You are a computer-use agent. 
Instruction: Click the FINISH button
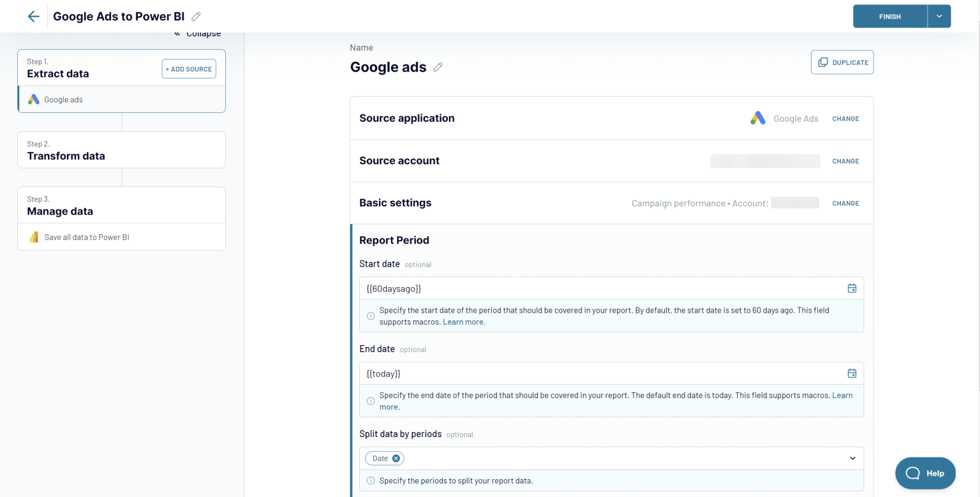tap(889, 17)
